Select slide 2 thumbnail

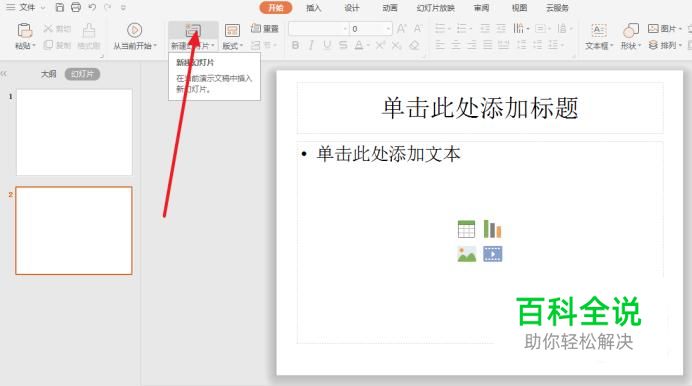coord(74,231)
